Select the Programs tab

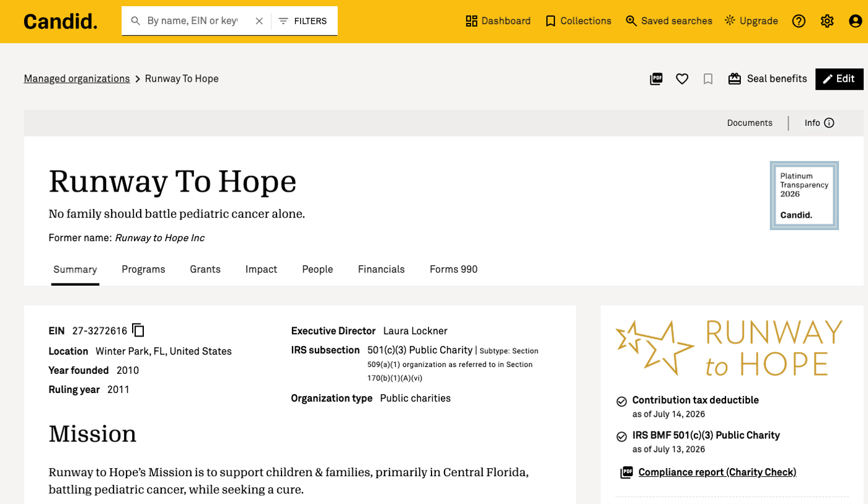(x=143, y=269)
